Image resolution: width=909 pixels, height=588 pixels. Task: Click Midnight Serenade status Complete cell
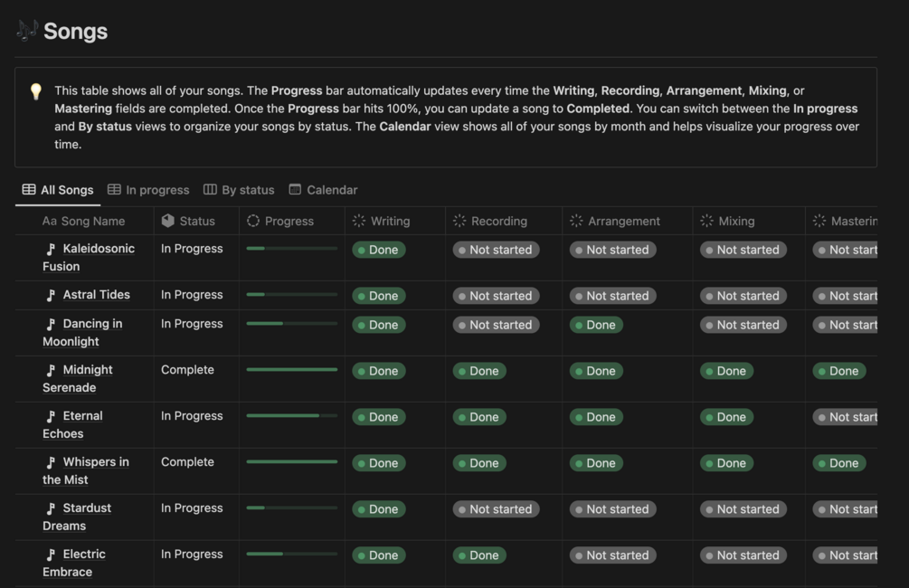tap(196, 379)
